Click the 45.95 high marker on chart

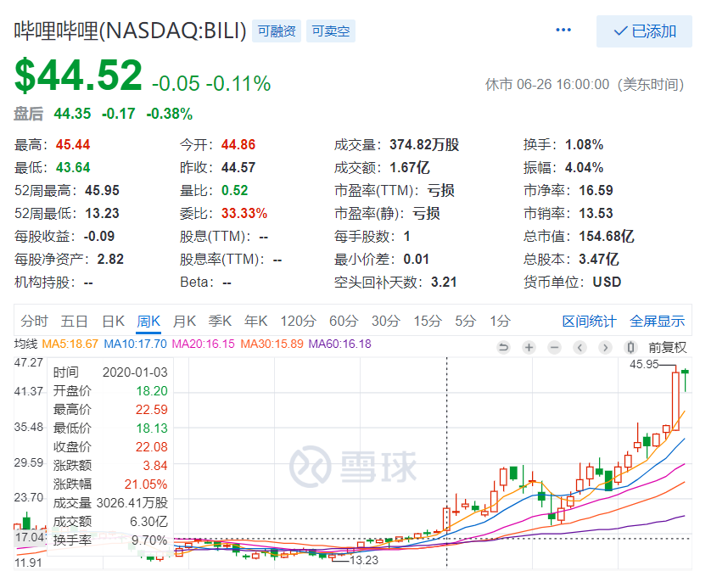pyautogui.click(x=644, y=365)
